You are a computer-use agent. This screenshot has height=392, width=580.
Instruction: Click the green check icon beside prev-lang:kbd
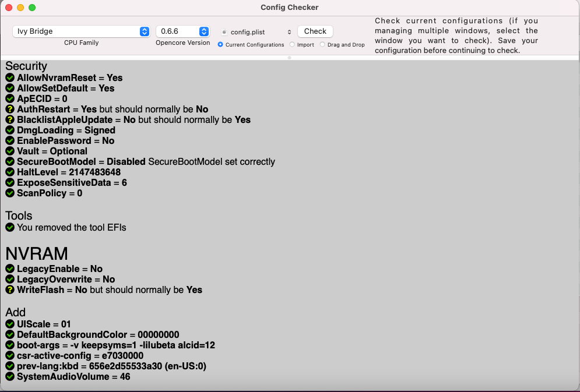click(x=10, y=366)
